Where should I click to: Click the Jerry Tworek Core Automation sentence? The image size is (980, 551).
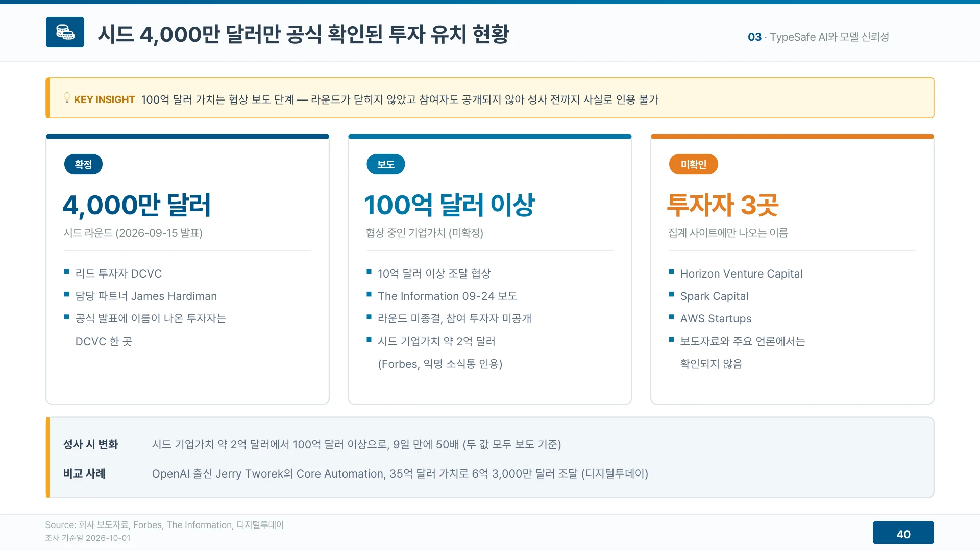(x=400, y=473)
